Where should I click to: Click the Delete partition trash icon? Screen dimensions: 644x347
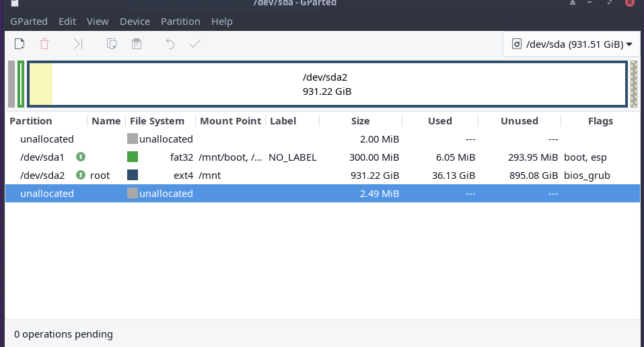(x=44, y=44)
